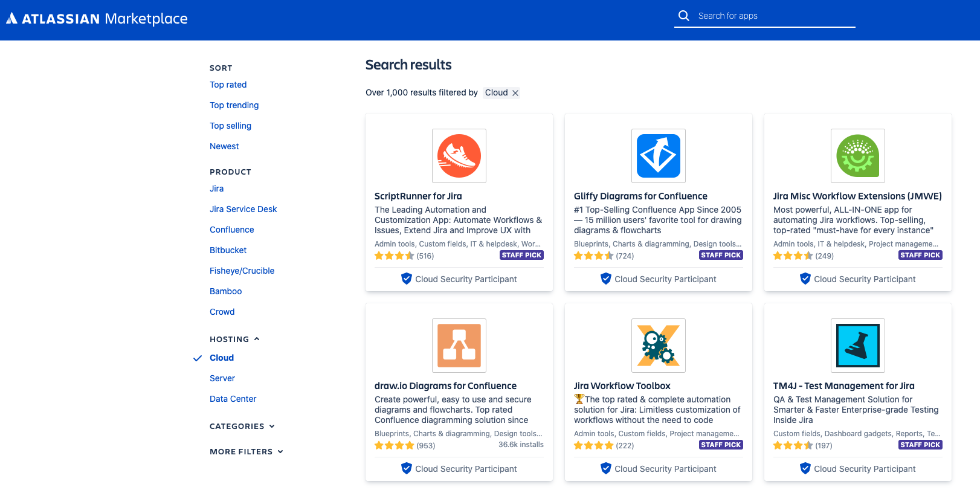This screenshot has height=490, width=980.
Task: Click the STAFF PICK badge on ScriptRunner
Action: click(x=521, y=255)
